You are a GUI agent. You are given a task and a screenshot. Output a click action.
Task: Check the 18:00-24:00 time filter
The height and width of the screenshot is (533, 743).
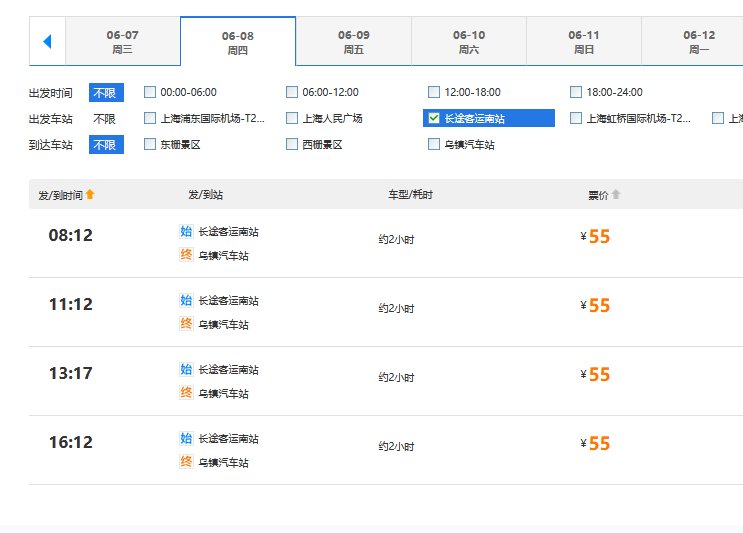[x=576, y=92]
